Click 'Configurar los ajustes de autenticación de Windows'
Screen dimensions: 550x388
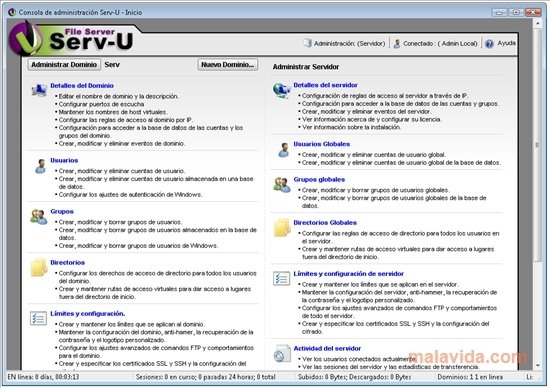click(131, 195)
